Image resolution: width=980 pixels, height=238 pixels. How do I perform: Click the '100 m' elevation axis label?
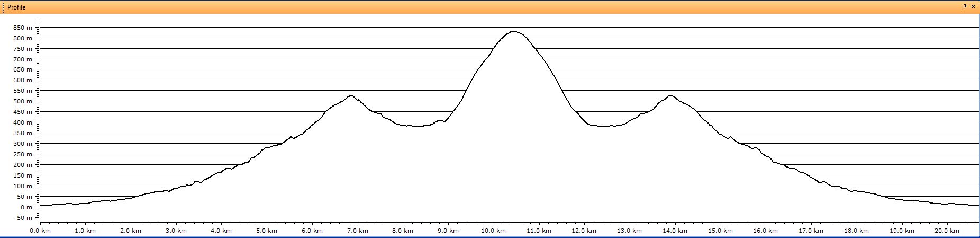coord(23,186)
